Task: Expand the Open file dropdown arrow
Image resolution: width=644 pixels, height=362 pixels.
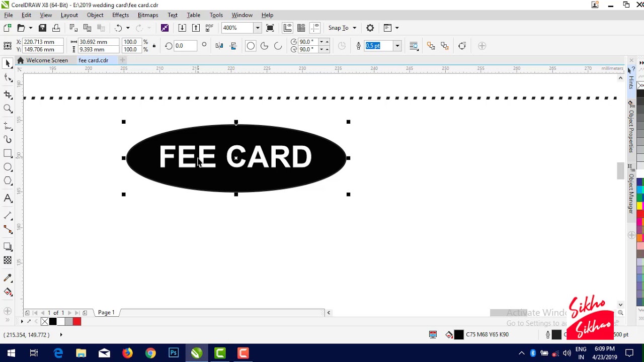Action: tap(30, 28)
